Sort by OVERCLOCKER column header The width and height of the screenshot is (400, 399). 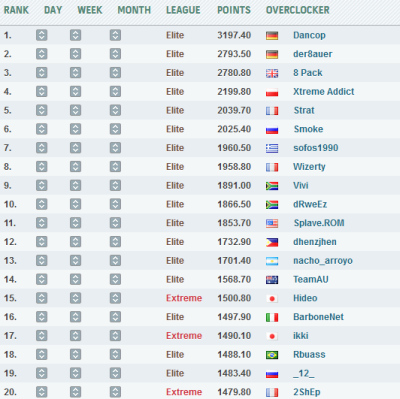point(298,10)
